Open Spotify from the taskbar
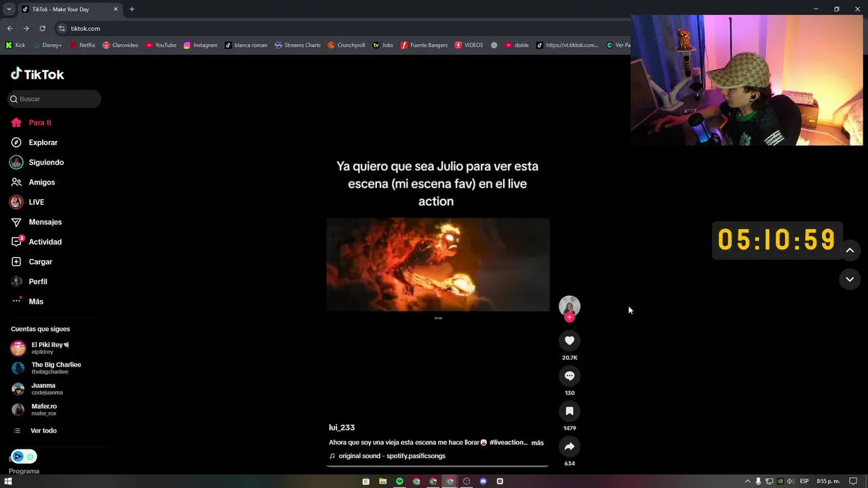The height and width of the screenshot is (488, 868). coord(399,481)
